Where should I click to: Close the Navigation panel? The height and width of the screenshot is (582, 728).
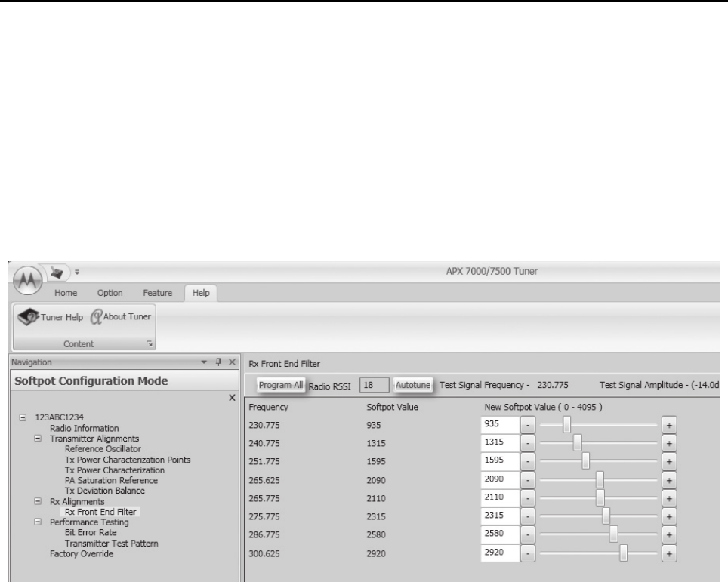tap(232, 362)
